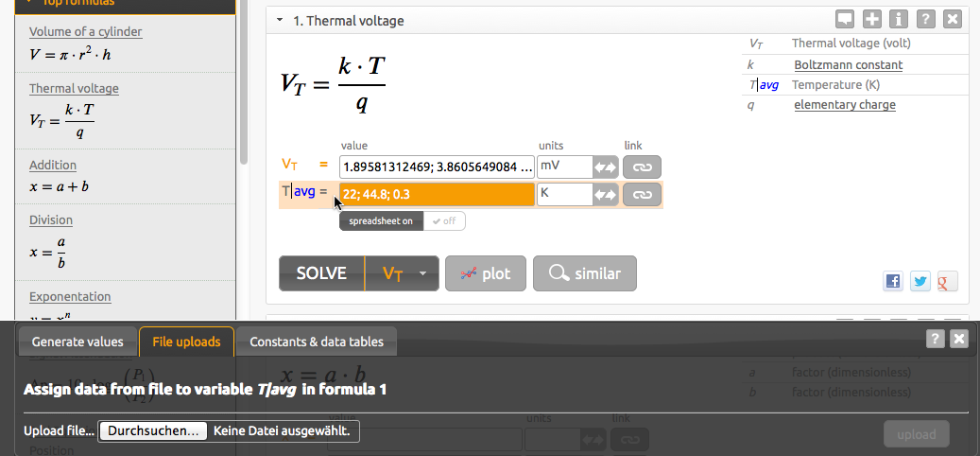The image size is (980, 456).
Task: Click Durchsuchen to browse for a file
Action: pos(154,431)
